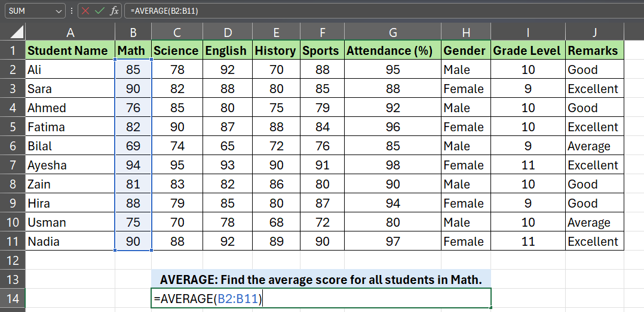Select the cell containing Ali
Image resolution: width=644 pixels, height=312 pixels.
pyautogui.click(x=70, y=70)
